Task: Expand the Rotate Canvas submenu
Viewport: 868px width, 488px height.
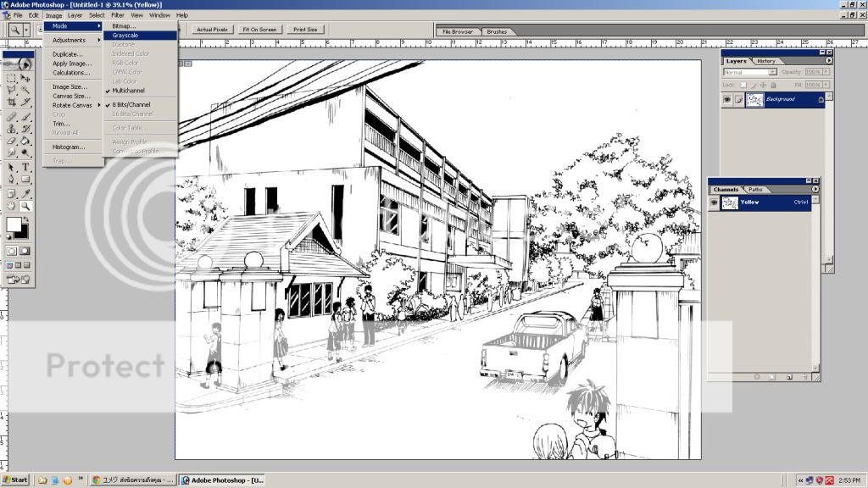Action: tap(74, 105)
